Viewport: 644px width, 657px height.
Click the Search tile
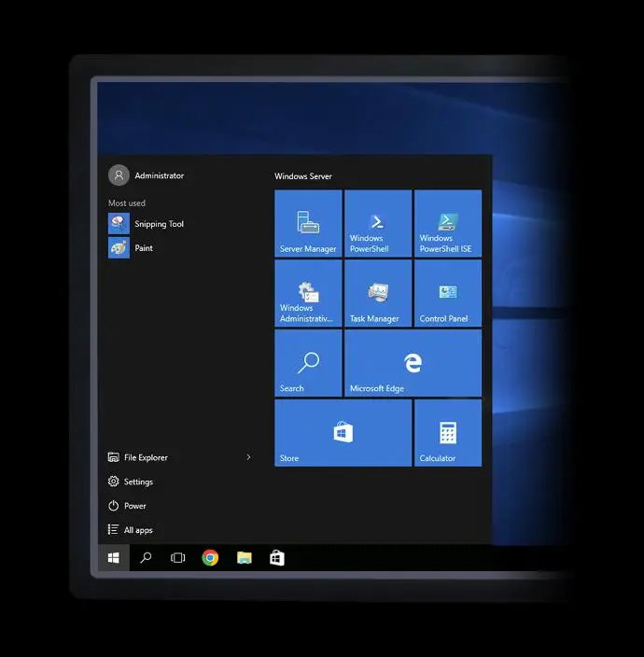[308, 363]
